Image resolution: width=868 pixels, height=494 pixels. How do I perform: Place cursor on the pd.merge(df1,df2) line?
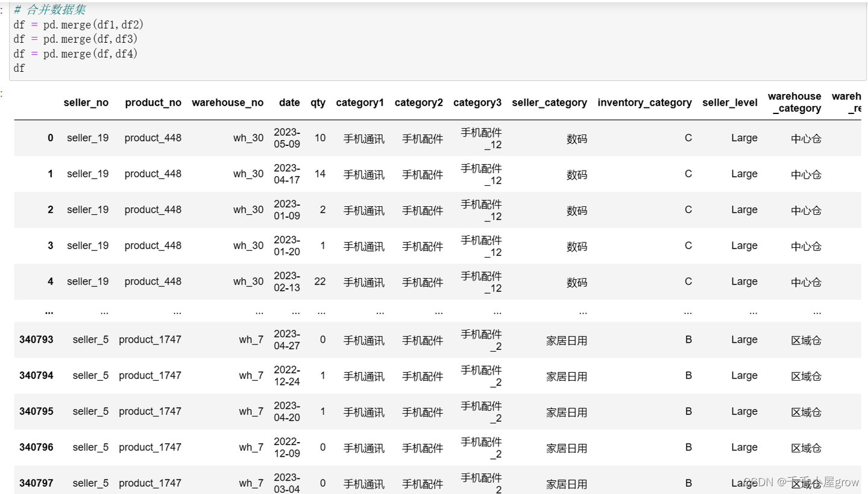[x=78, y=25]
